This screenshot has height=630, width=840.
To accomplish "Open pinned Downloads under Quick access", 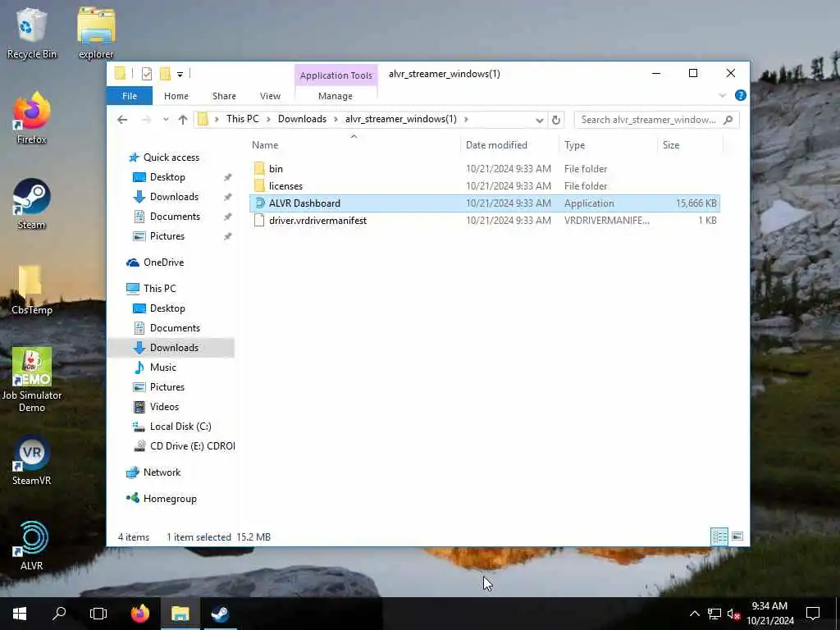I will click(174, 197).
